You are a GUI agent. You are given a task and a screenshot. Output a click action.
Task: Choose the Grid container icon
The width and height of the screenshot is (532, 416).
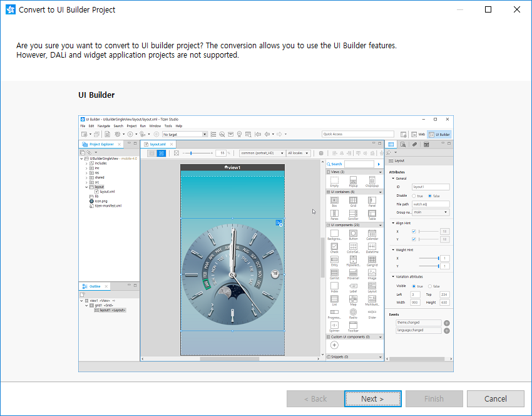point(353,200)
